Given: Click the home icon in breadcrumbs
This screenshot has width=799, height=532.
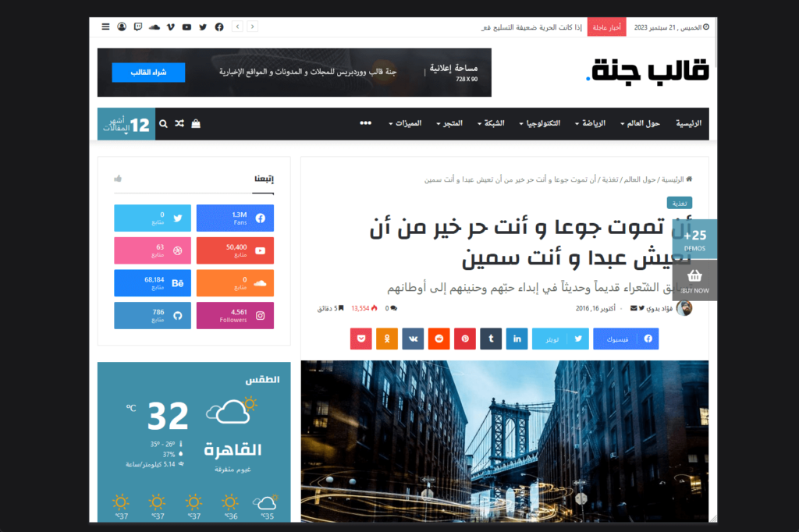Looking at the screenshot, I should [689, 179].
